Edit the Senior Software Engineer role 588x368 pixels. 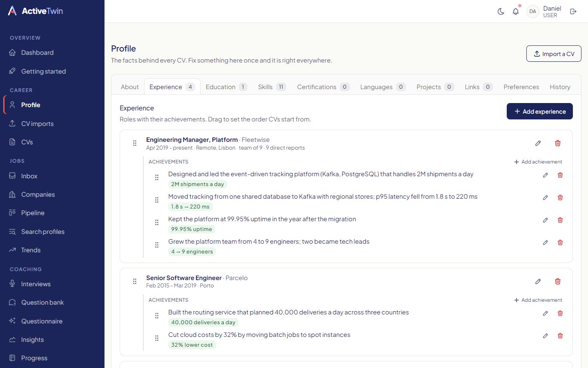point(538,281)
